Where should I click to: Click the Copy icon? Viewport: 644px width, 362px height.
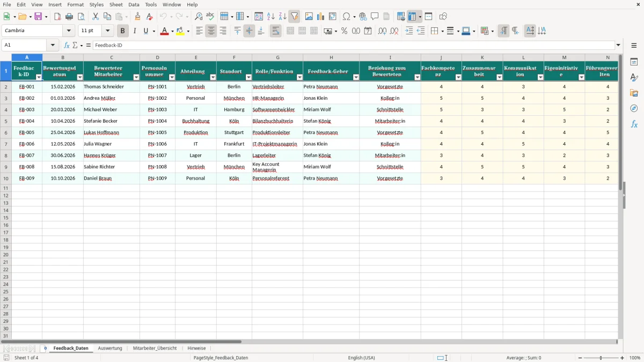[107, 17]
